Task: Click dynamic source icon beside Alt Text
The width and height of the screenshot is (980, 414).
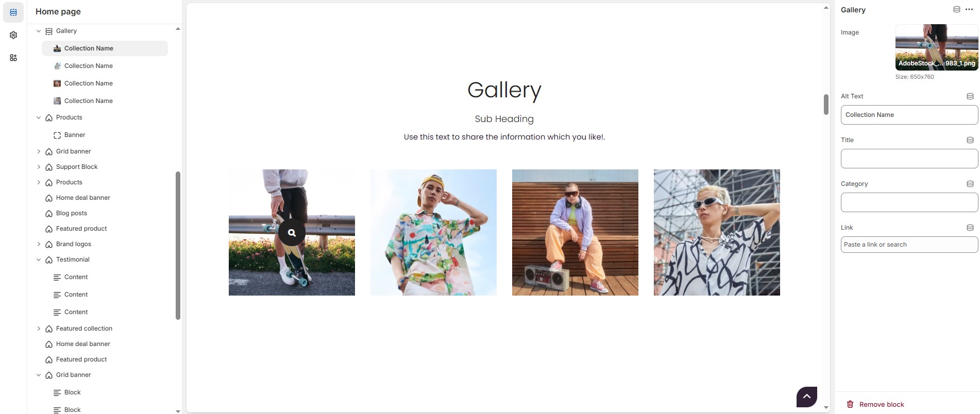Action: 970,96
